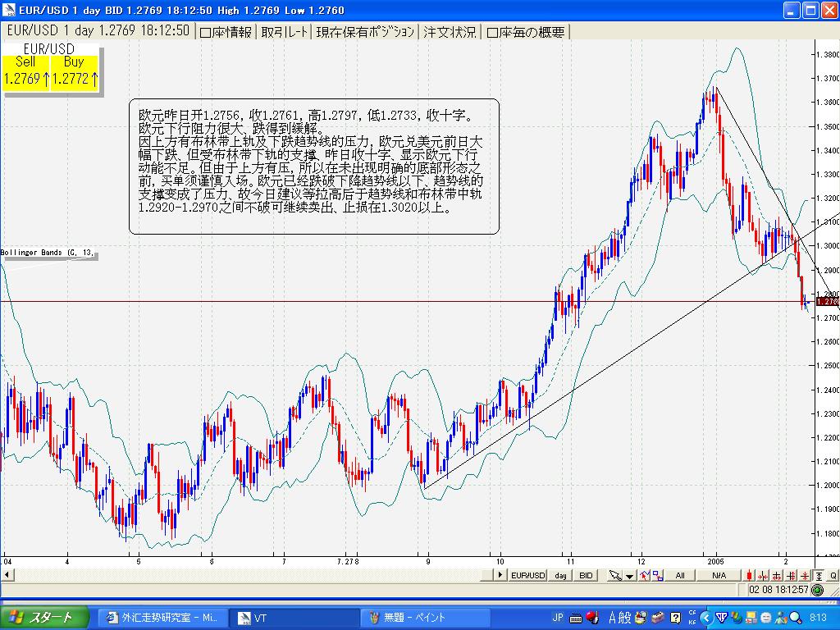Select the red candlestick chart type icon
The width and height of the screenshot is (840, 630).
pyautogui.click(x=749, y=575)
